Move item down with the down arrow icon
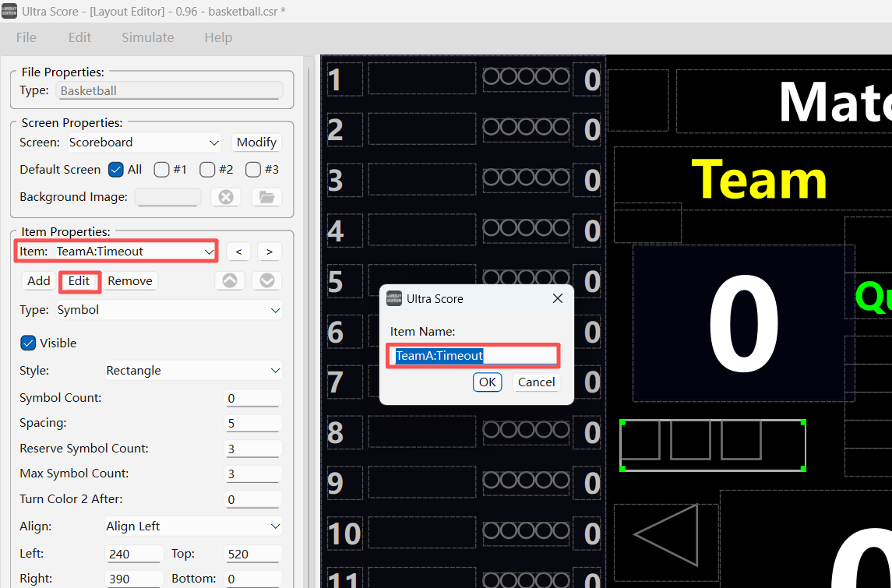892x588 pixels. [266, 280]
